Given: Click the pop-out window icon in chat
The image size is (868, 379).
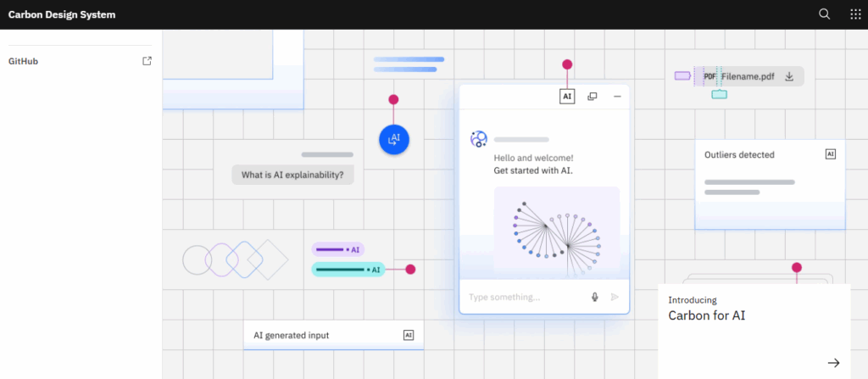Looking at the screenshot, I should (x=592, y=97).
